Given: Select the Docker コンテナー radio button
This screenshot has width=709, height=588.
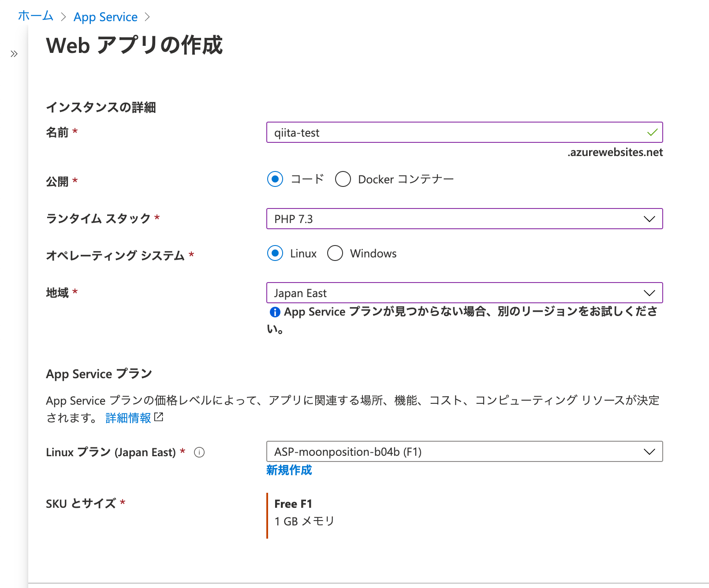Looking at the screenshot, I should pyautogui.click(x=343, y=179).
